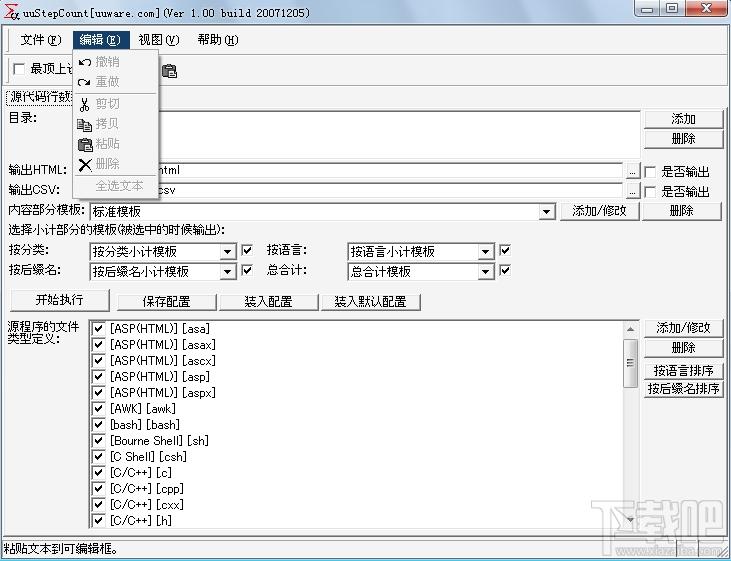The image size is (731, 561).
Task: Uncheck the 按分类 subtotal template checkbox
Action: (x=247, y=250)
